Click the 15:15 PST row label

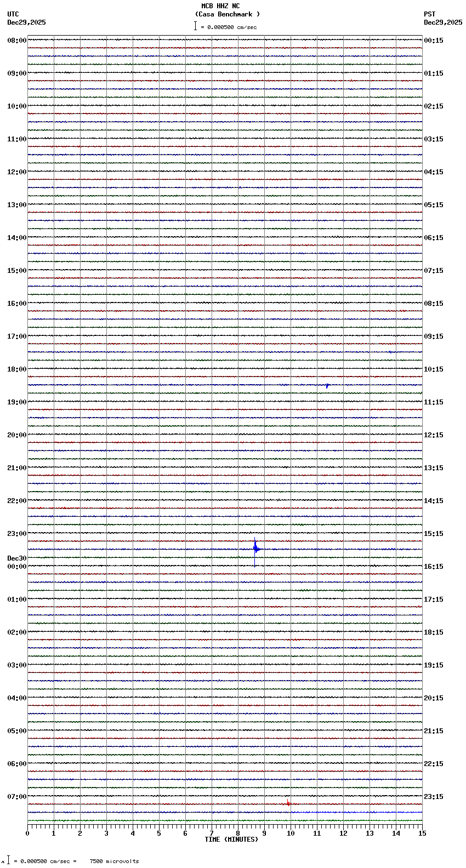coord(434,534)
